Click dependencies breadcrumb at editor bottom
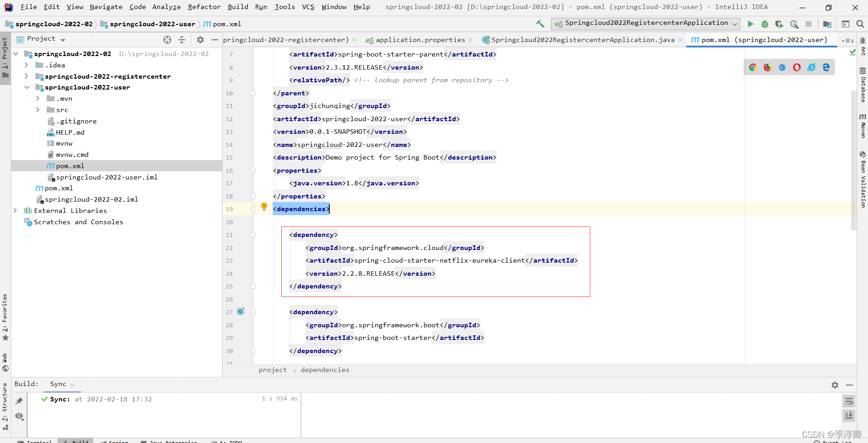The width and height of the screenshot is (868, 443). [x=325, y=370]
